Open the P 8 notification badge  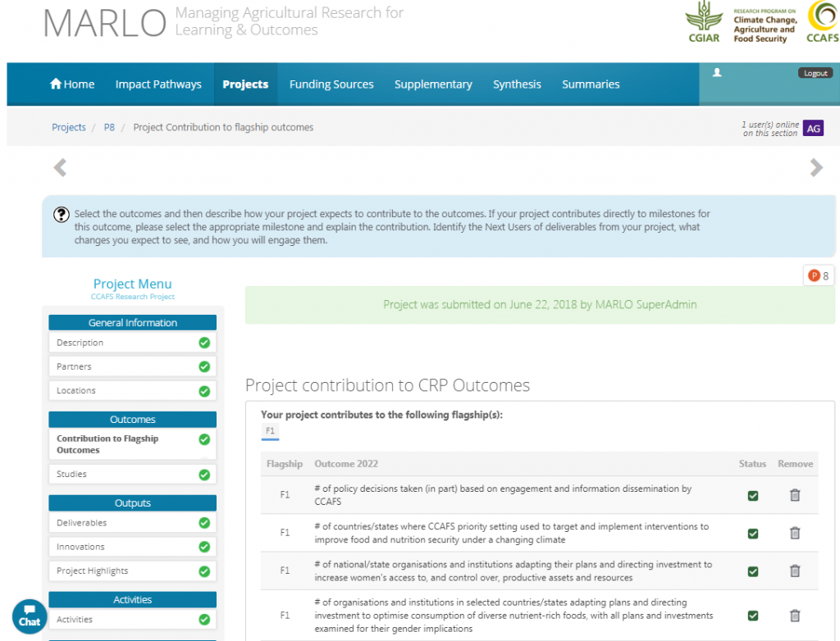(x=819, y=276)
